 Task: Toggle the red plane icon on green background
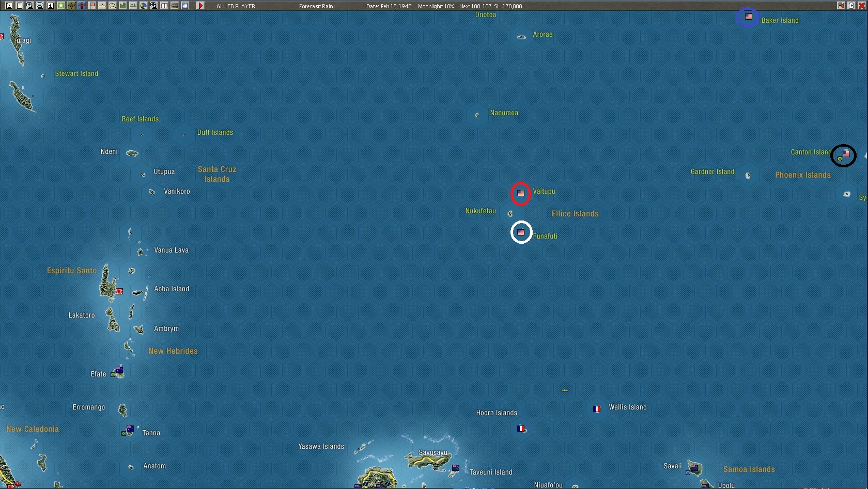pos(71,6)
